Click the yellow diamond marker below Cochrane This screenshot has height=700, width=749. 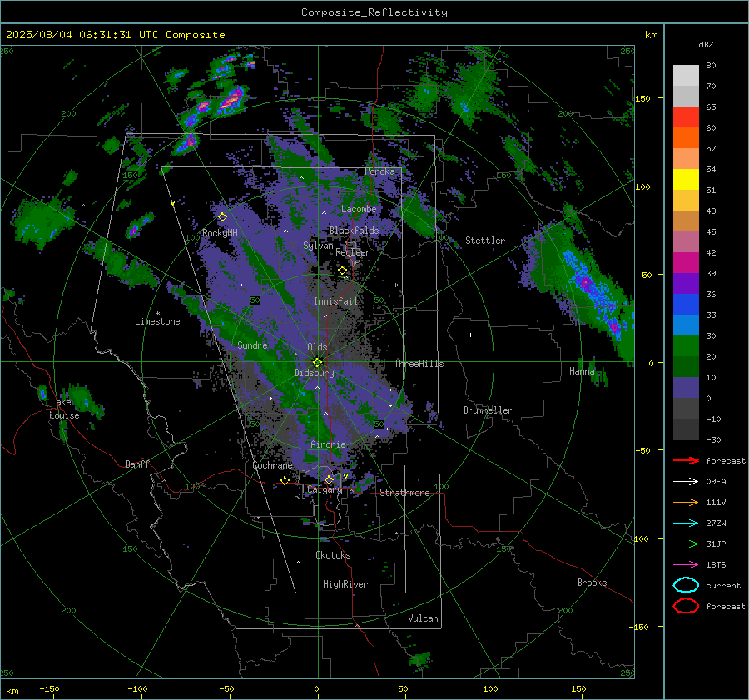click(x=285, y=480)
